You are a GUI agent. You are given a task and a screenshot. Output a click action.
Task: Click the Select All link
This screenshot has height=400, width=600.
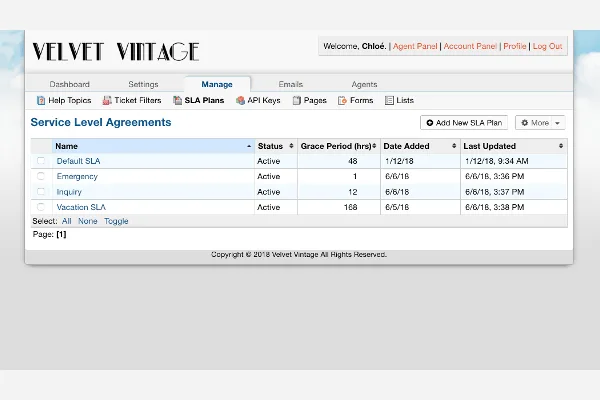pyautogui.click(x=67, y=221)
